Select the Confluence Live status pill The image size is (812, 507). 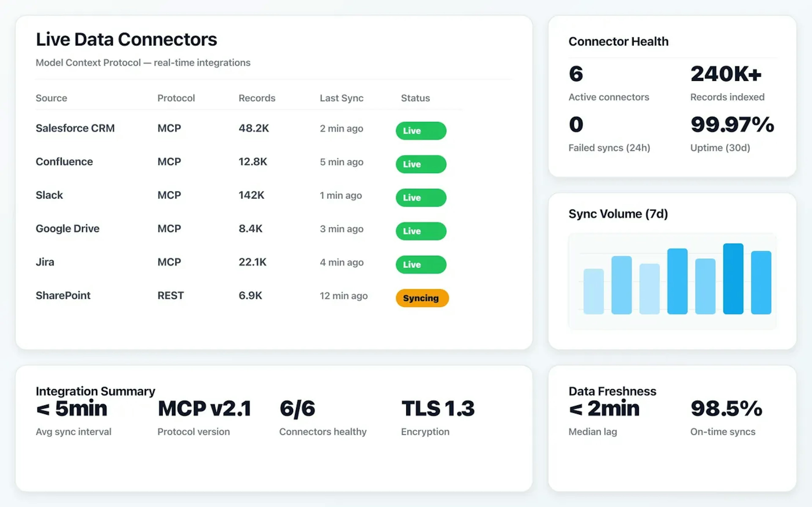click(420, 164)
